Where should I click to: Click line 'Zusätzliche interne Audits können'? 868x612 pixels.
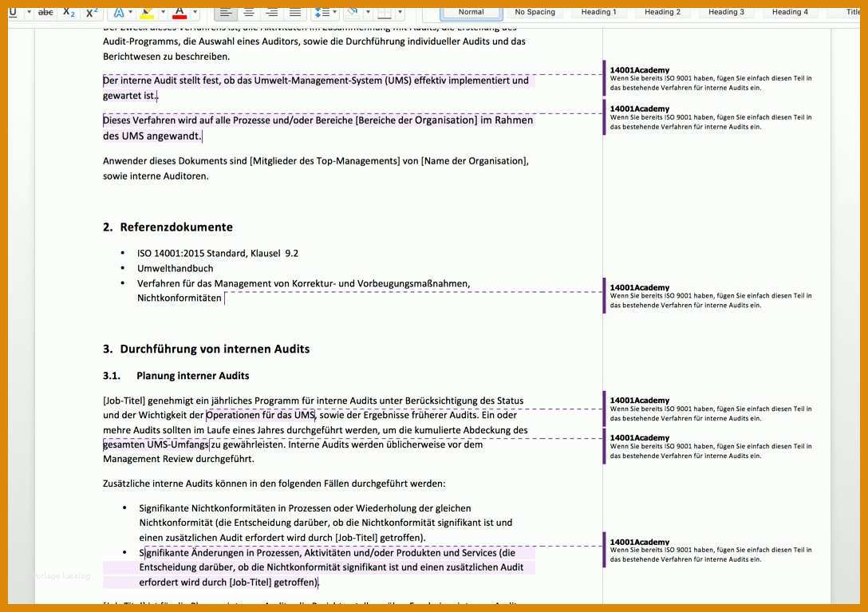[x=274, y=484]
